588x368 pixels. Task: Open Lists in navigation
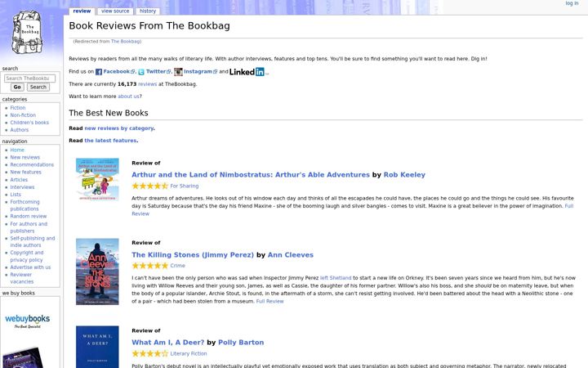click(16, 195)
